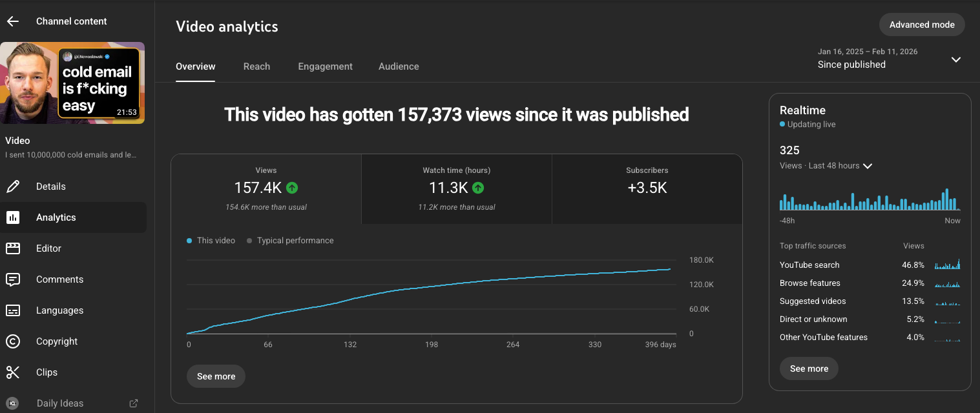The width and height of the screenshot is (980, 413).
Task: Select the Clips scissors icon
Action: click(14, 372)
